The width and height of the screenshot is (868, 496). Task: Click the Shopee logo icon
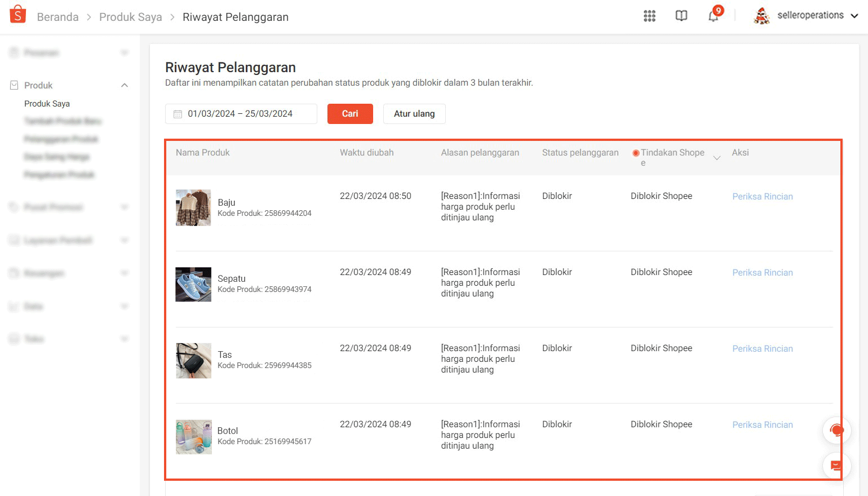pyautogui.click(x=17, y=14)
